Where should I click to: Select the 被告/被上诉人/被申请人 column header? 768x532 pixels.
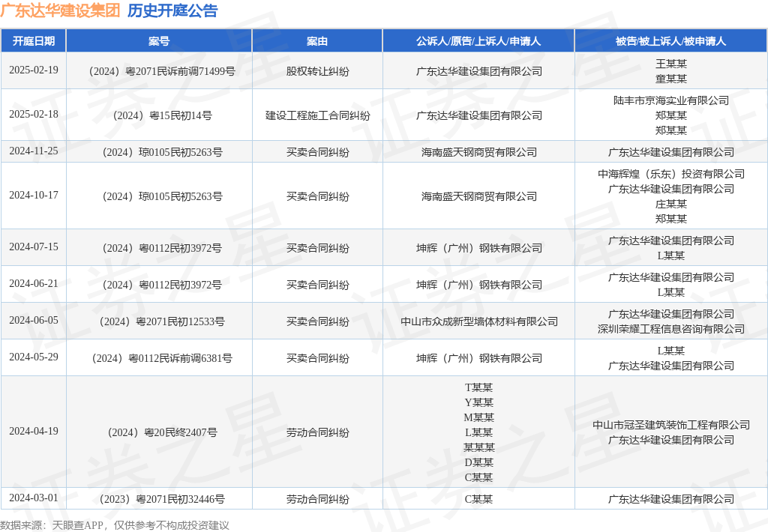coord(671,41)
